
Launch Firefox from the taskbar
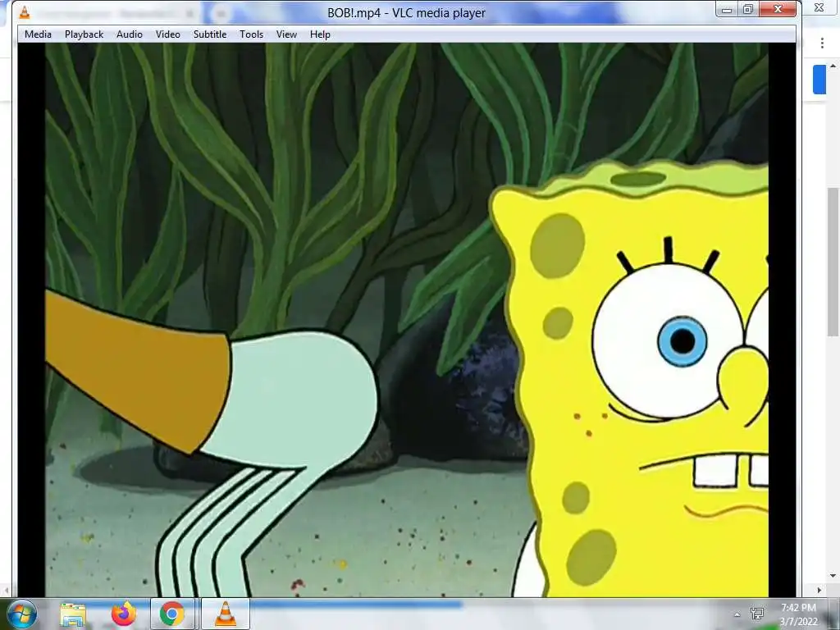point(123,614)
